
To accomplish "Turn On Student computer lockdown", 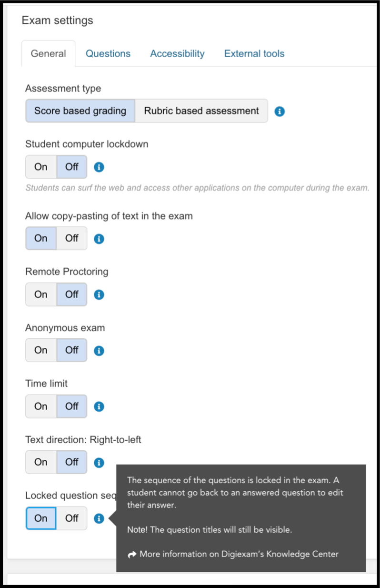I will pos(41,167).
